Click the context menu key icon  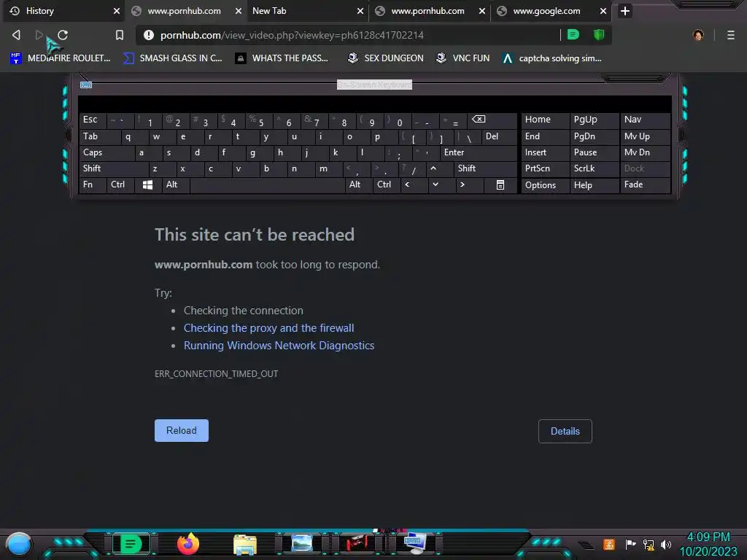[500, 184]
